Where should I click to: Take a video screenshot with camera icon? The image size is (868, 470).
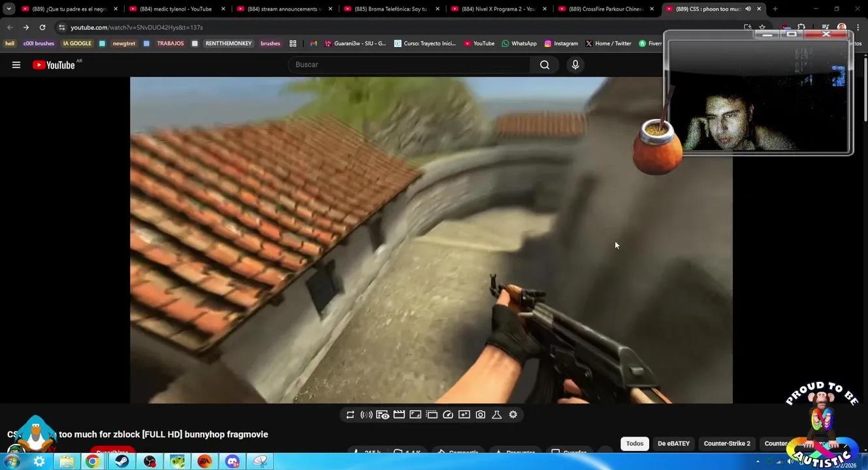pos(481,415)
